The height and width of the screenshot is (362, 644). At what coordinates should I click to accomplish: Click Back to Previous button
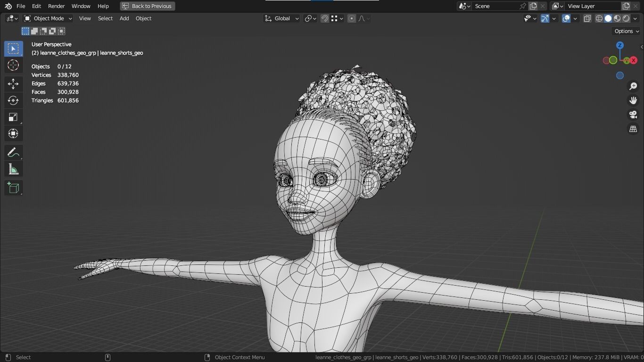click(x=148, y=6)
